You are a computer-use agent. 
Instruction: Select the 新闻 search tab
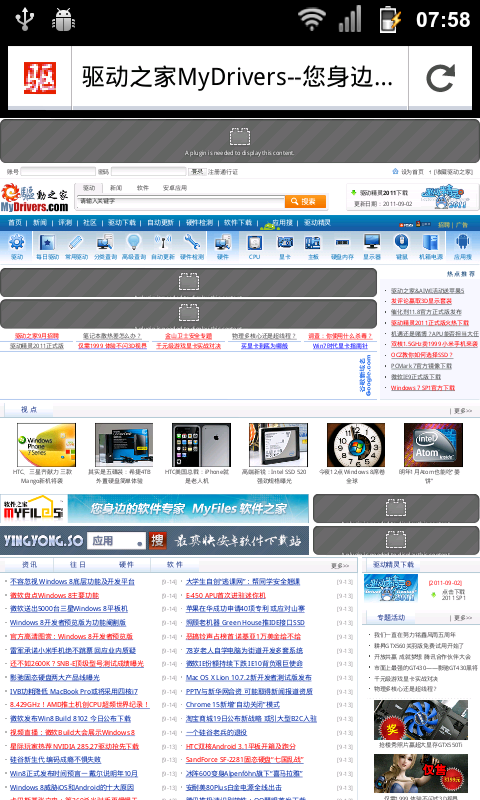[116, 188]
